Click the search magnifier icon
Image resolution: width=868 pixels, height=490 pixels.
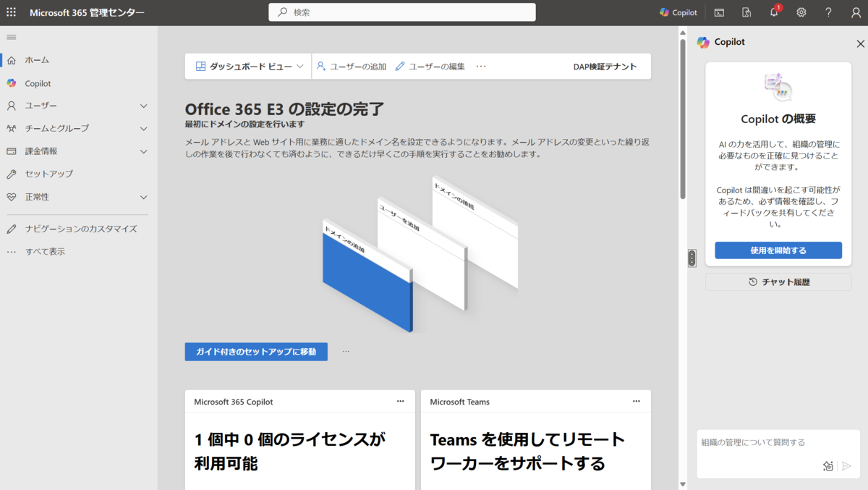[x=282, y=12]
